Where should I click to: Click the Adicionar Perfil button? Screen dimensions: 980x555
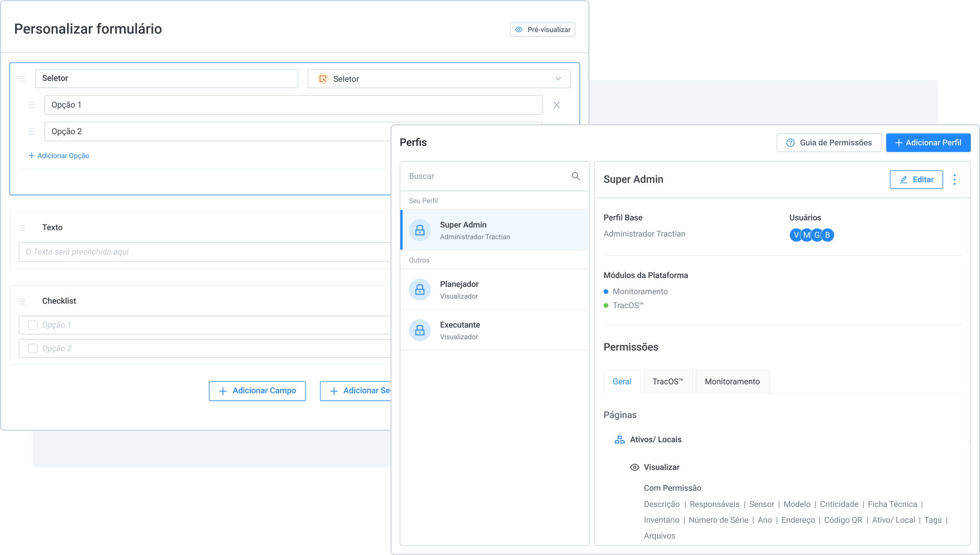point(928,143)
